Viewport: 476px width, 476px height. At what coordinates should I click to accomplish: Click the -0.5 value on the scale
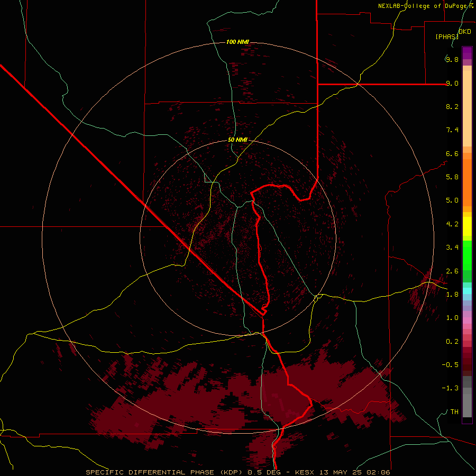tap(450, 365)
